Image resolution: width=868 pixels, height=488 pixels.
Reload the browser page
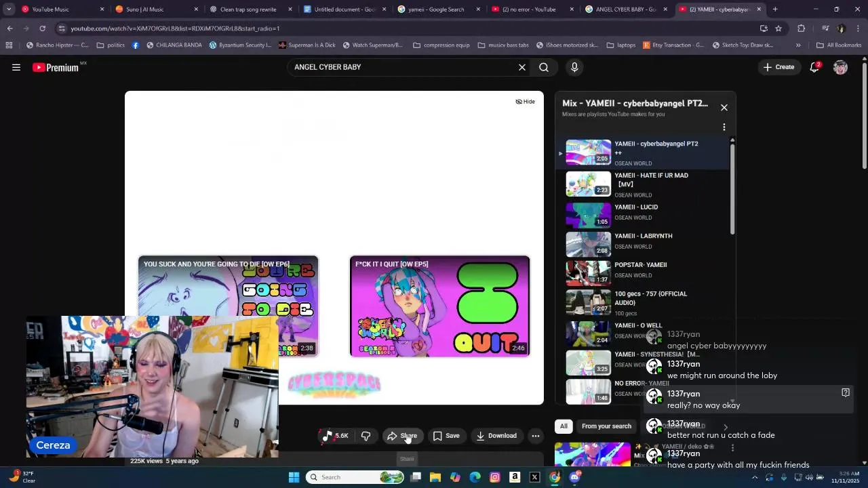click(42, 28)
